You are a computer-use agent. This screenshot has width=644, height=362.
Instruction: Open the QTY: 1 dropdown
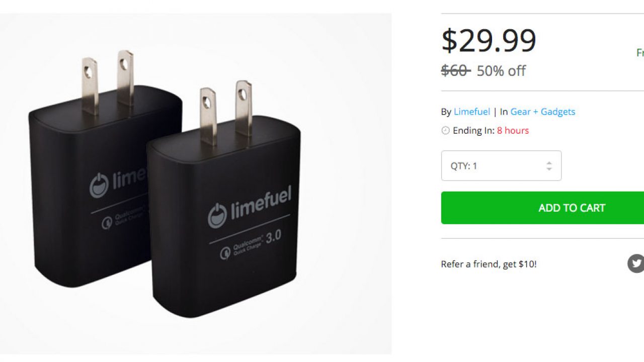tap(501, 166)
